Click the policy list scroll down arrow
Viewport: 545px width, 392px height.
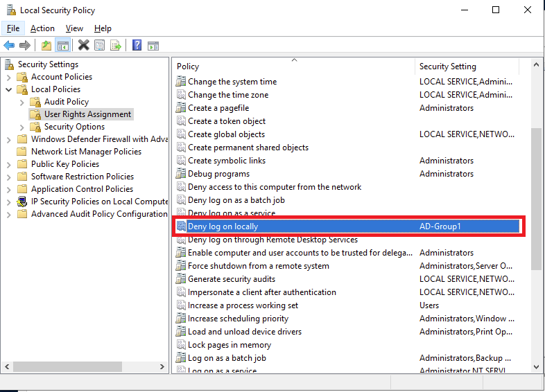click(536, 366)
